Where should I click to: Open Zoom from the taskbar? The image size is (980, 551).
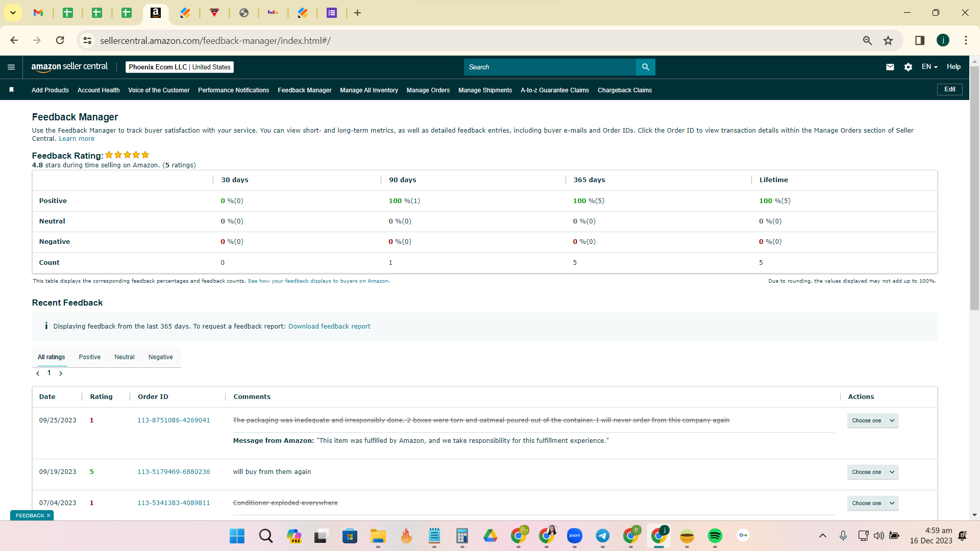pos(575,536)
